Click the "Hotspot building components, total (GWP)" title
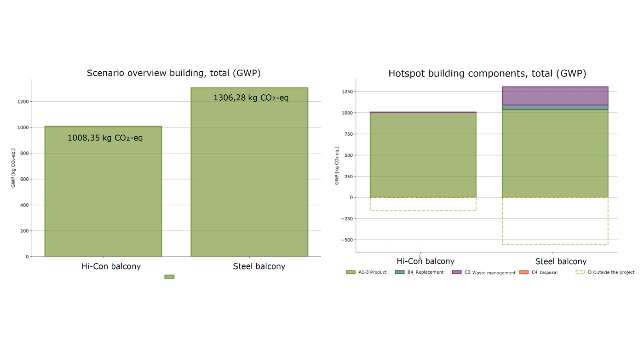This screenshot has width=644, height=345. [x=487, y=74]
